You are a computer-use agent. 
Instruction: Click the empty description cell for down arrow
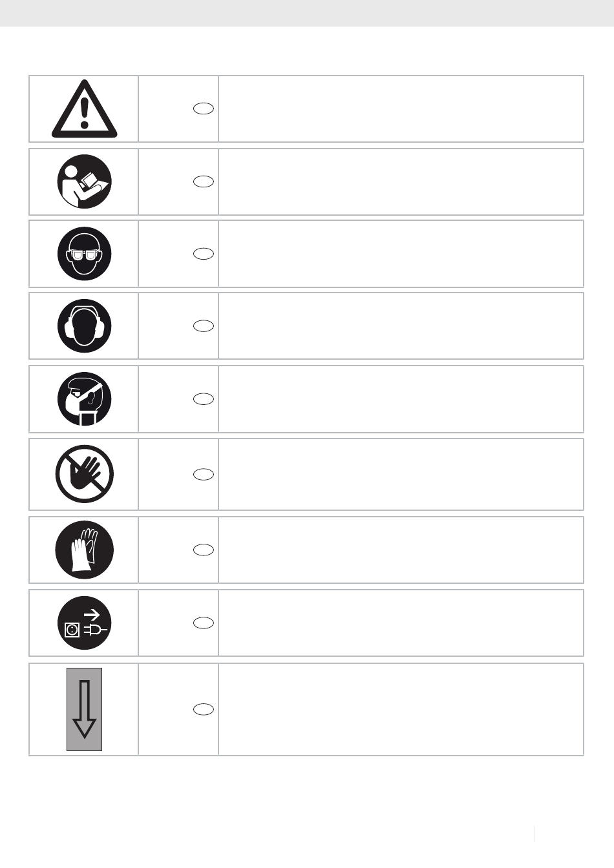click(x=401, y=709)
